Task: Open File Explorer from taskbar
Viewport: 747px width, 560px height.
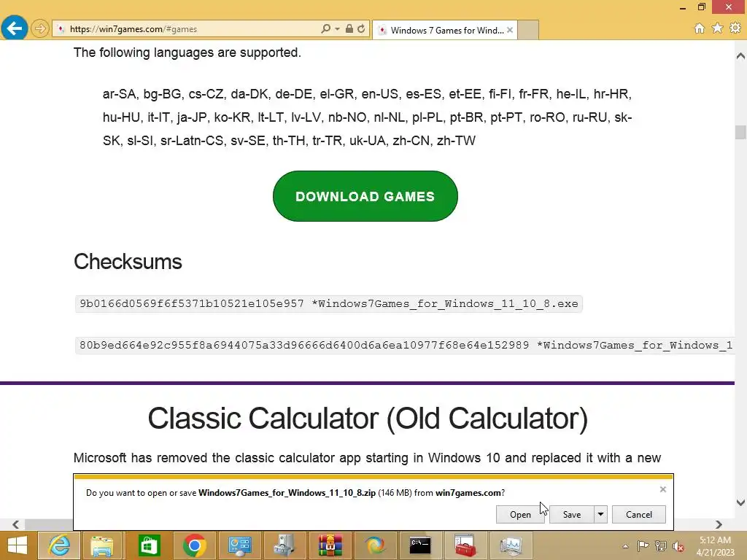Action: coord(102,545)
